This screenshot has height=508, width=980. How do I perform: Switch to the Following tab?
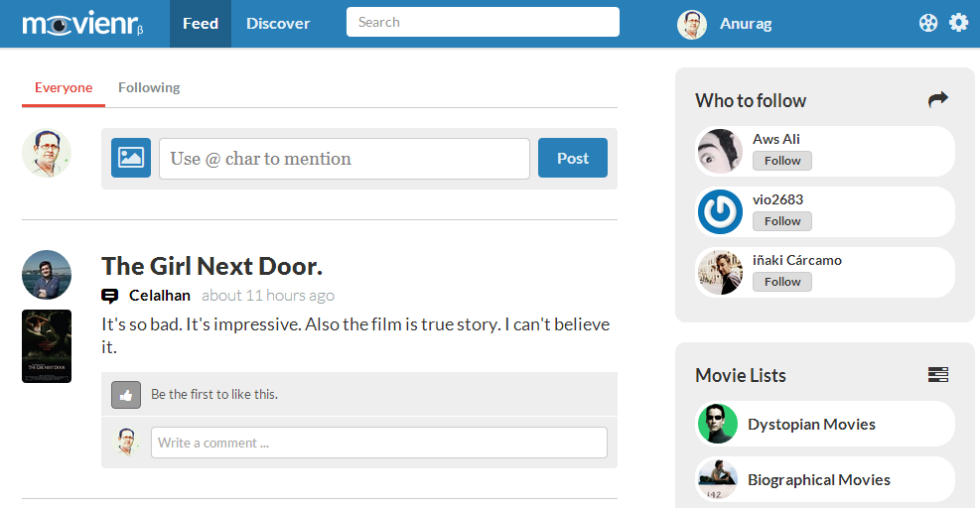pos(149,87)
